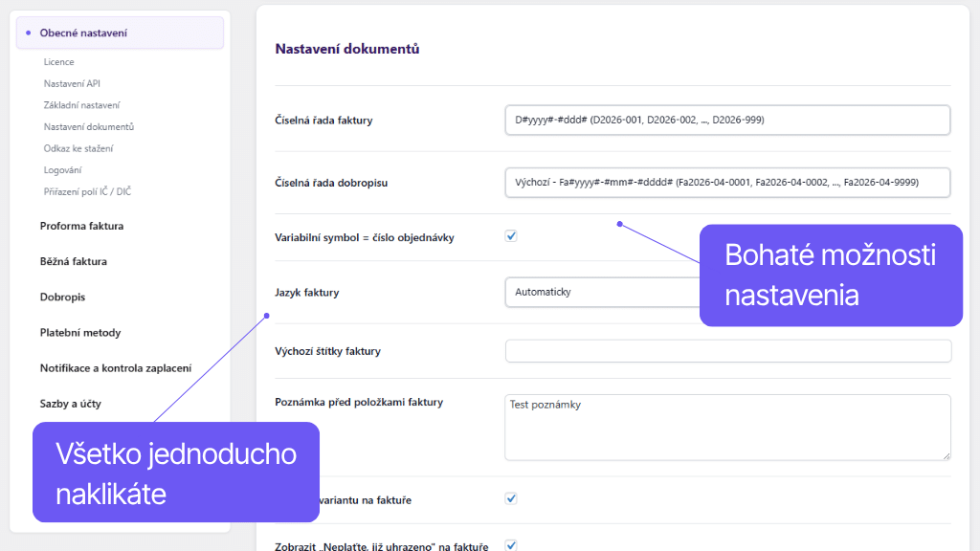Open the Běžná faktura section
This screenshot has width=980, height=551.
click(x=74, y=262)
